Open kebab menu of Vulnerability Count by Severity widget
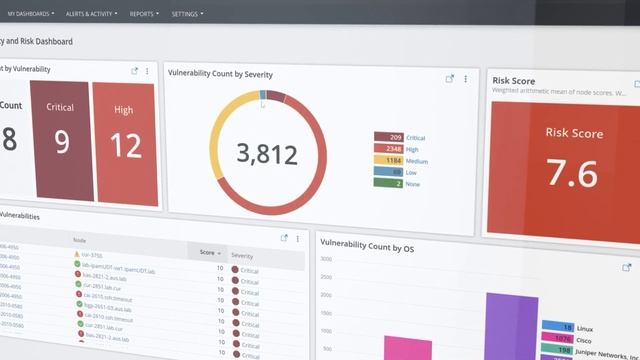The image size is (640, 360). tap(466, 79)
